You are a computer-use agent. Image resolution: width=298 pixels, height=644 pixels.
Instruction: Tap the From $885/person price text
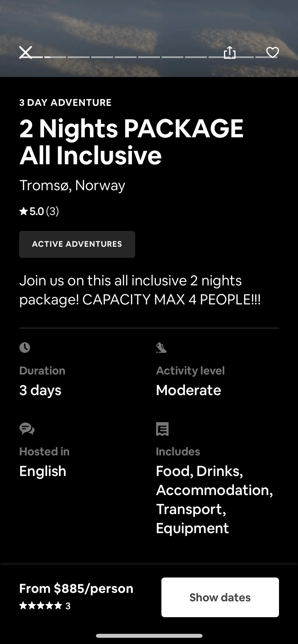(x=76, y=589)
